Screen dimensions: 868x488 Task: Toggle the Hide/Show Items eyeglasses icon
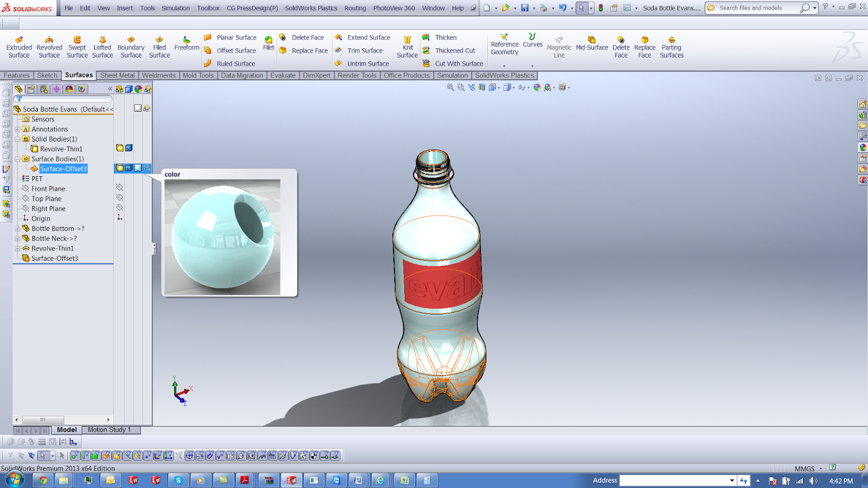click(522, 87)
